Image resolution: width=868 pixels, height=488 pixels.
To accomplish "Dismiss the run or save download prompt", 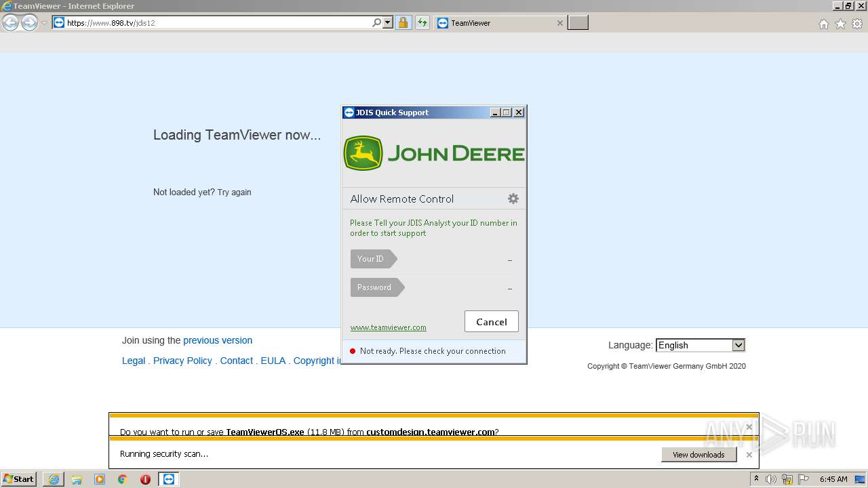I will click(749, 427).
